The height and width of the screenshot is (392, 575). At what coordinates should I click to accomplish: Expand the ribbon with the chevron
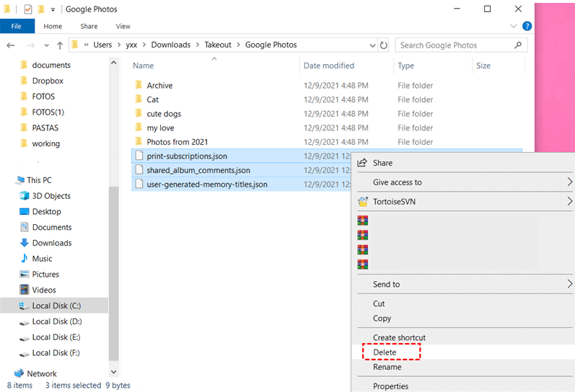pos(514,26)
